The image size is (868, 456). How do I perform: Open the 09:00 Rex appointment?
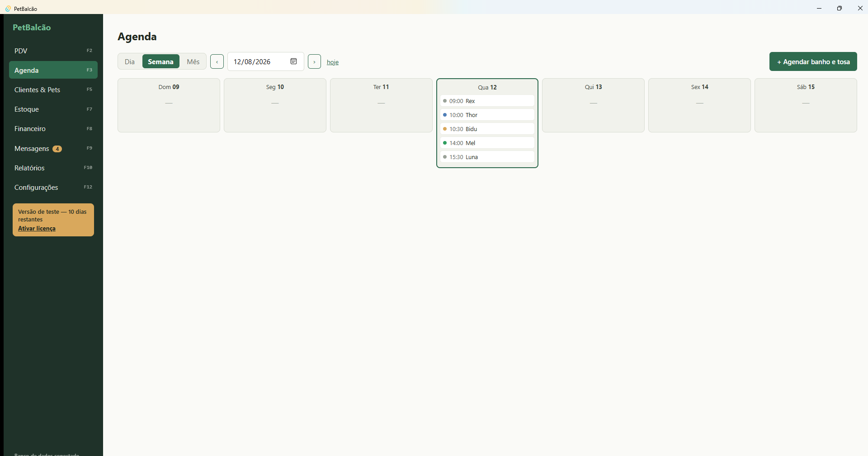point(487,101)
